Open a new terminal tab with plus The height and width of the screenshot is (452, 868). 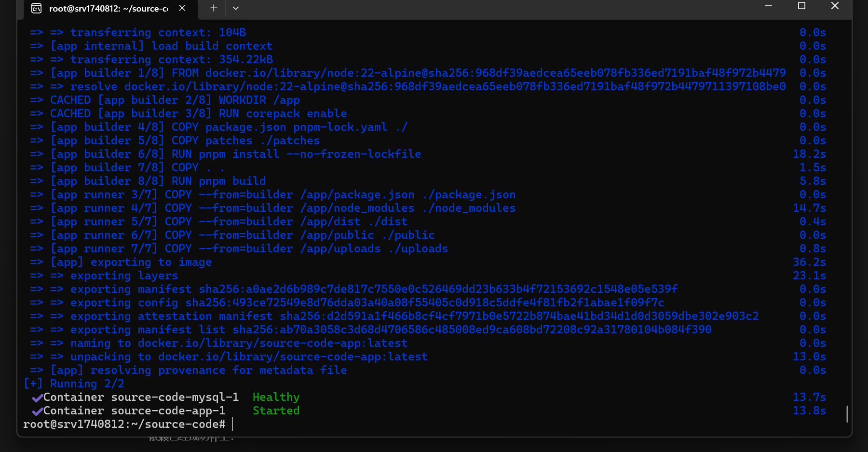coord(214,8)
